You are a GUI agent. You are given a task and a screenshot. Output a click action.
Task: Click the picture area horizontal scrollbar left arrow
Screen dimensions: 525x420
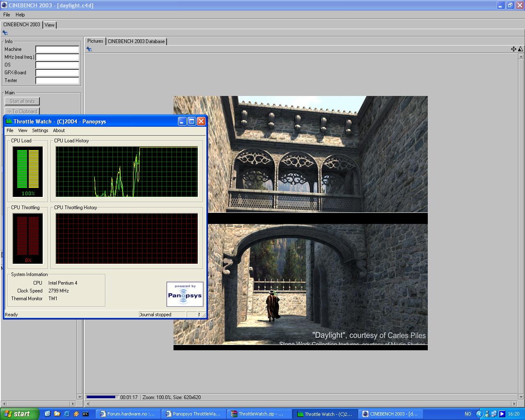pos(87,404)
